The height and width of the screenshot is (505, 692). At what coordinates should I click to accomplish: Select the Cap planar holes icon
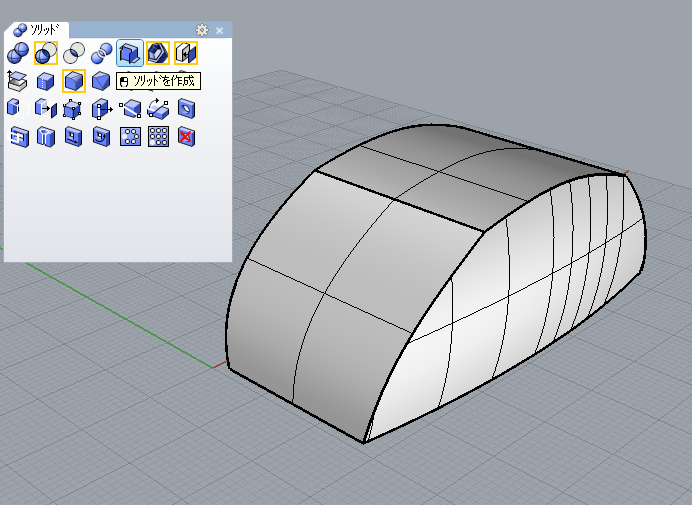[x=186, y=53]
